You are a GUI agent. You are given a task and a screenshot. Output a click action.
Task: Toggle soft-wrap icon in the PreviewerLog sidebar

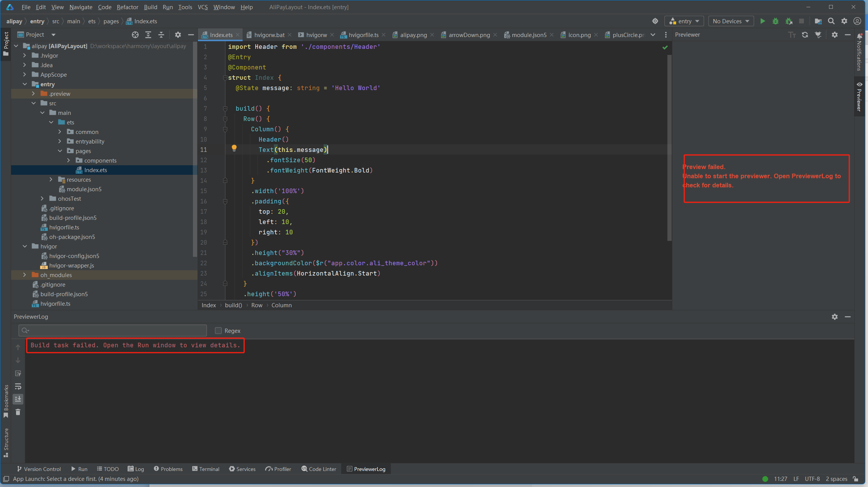pos(18,386)
